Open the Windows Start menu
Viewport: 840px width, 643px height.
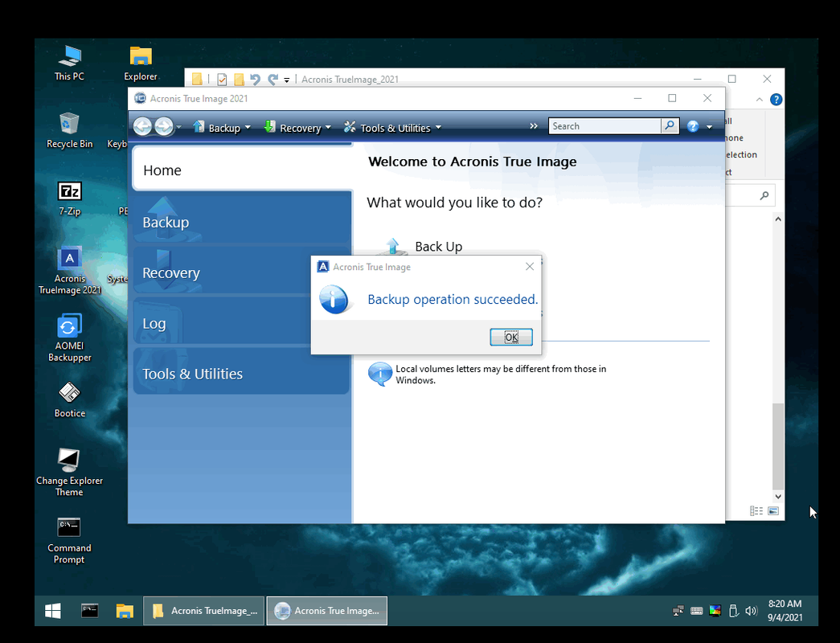tap(52, 611)
